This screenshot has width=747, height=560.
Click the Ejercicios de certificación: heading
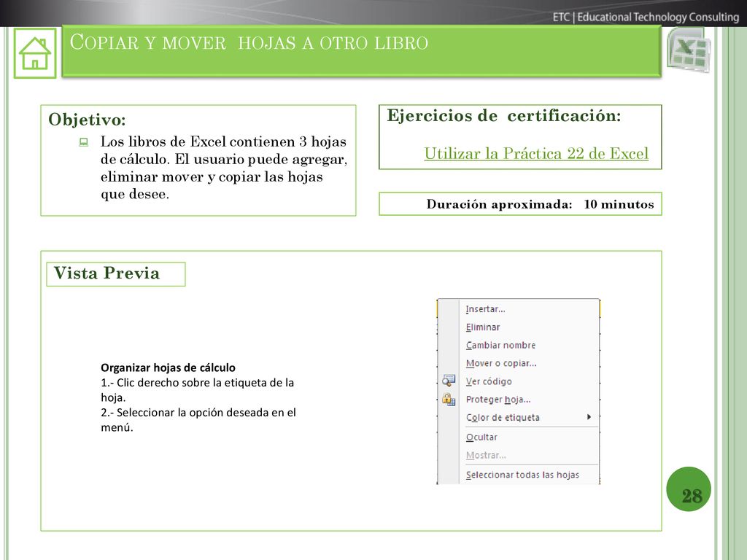pyautogui.click(x=504, y=116)
